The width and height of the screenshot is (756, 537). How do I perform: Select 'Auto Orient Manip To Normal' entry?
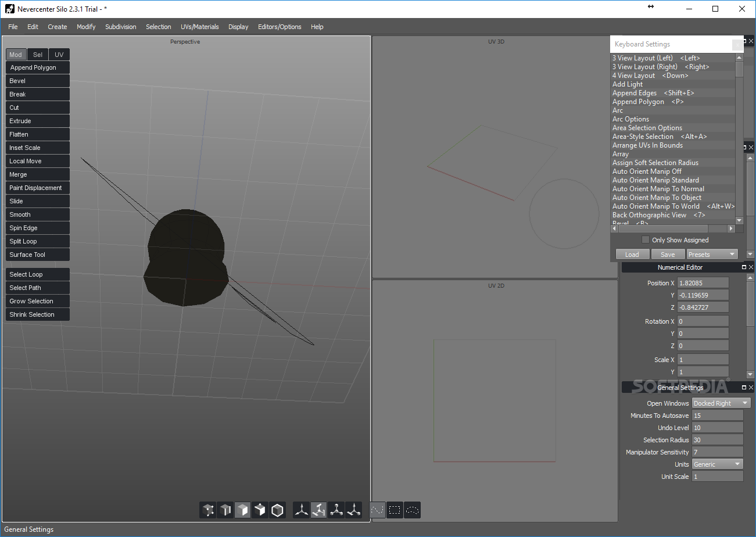click(x=673, y=189)
